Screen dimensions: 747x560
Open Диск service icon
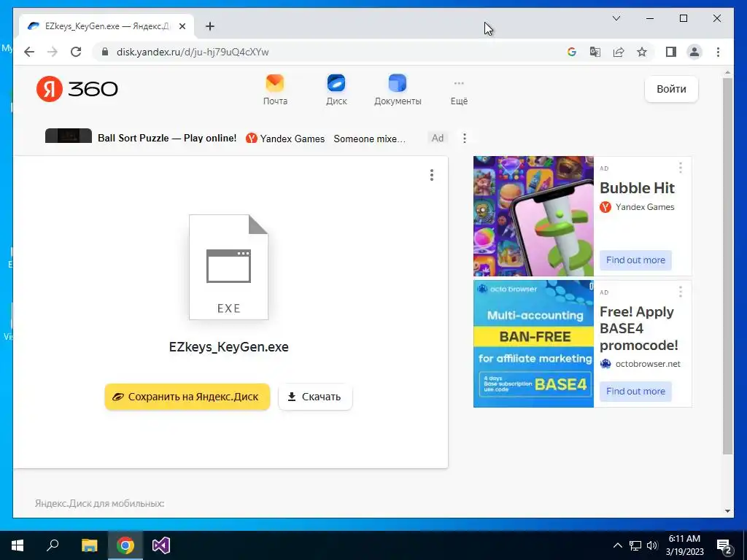(x=336, y=90)
